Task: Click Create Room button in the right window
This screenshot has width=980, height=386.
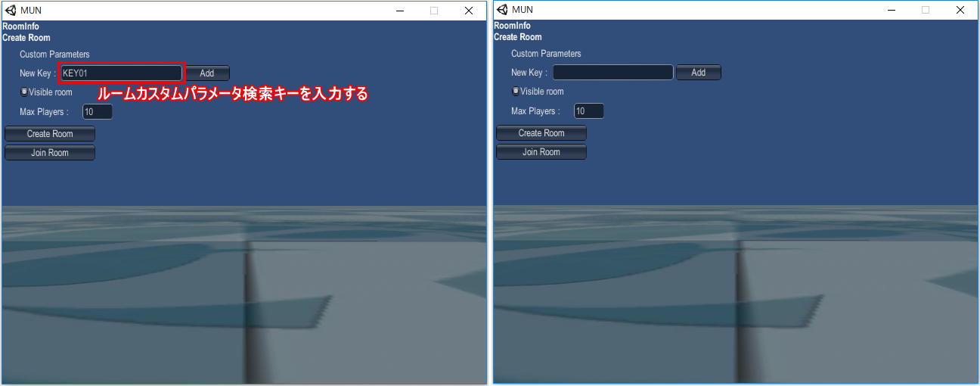Action: [541, 132]
